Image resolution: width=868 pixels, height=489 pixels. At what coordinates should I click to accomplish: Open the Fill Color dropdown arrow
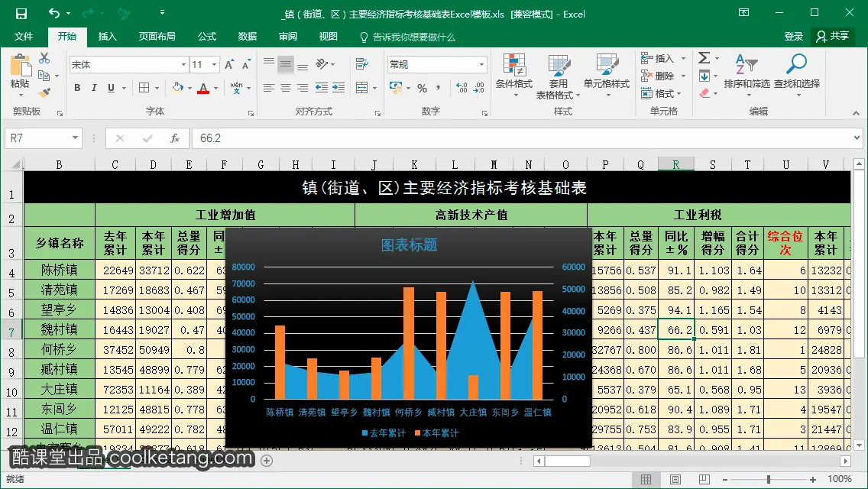(189, 88)
